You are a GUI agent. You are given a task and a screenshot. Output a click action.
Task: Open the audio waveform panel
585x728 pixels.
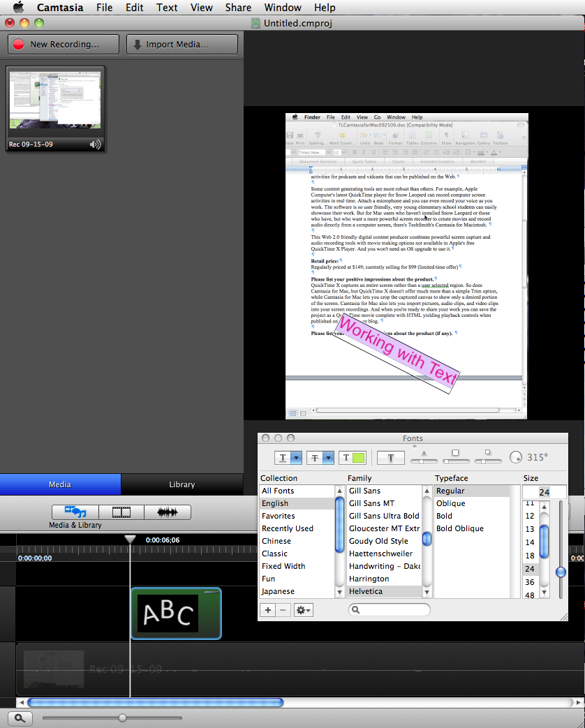(x=167, y=512)
